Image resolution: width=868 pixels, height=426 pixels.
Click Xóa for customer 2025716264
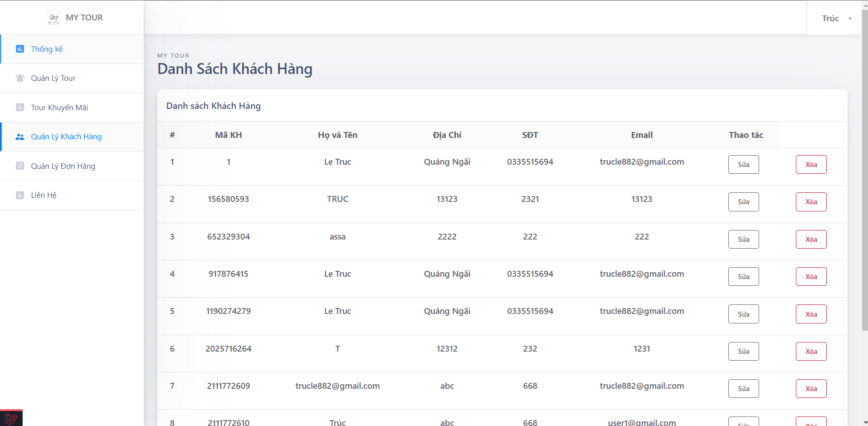tap(811, 352)
